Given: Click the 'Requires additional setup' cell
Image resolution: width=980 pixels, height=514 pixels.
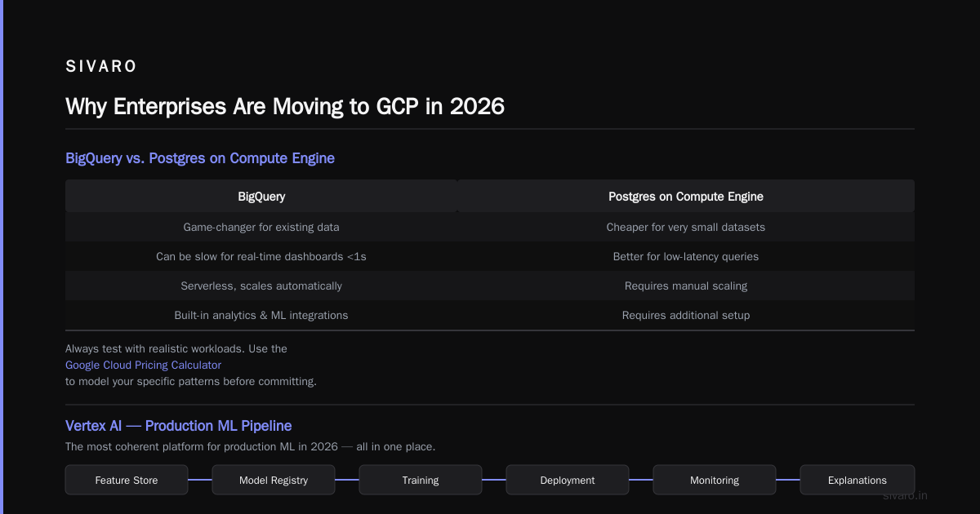Looking at the screenshot, I should point(686,315).
